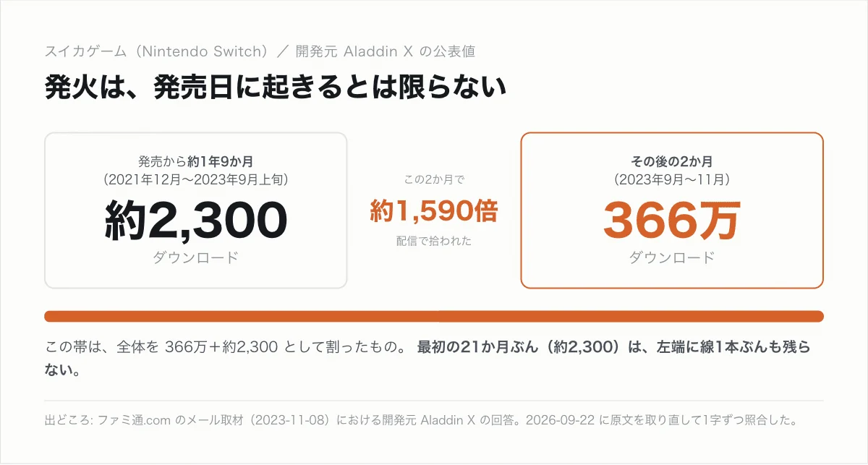
Task: Click ダウンロード label under 366万
Action: (671, 257)
